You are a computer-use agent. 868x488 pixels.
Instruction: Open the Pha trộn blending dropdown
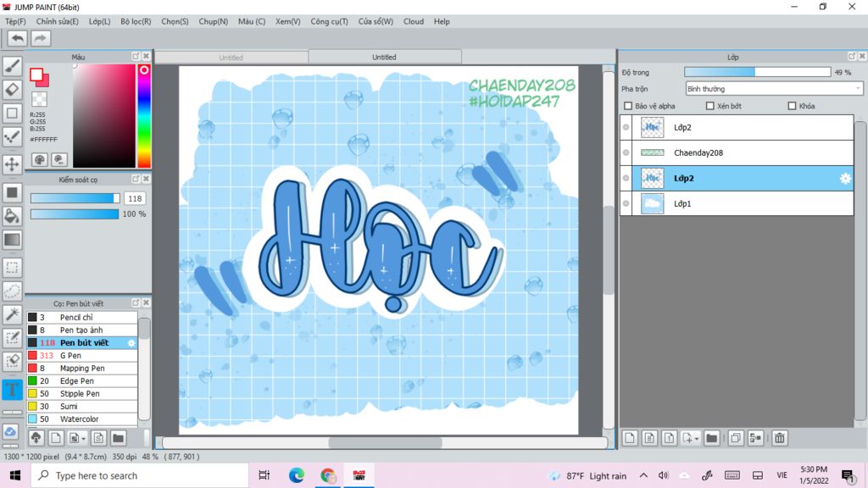pos(774,88)
